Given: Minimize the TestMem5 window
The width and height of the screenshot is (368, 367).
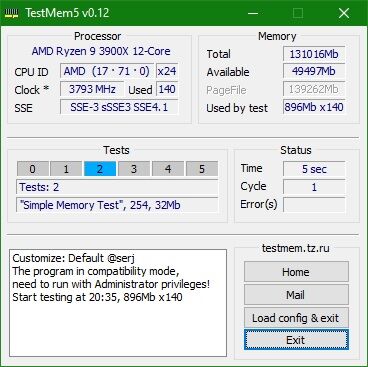Looking at the screenshot, I should 253,13.
